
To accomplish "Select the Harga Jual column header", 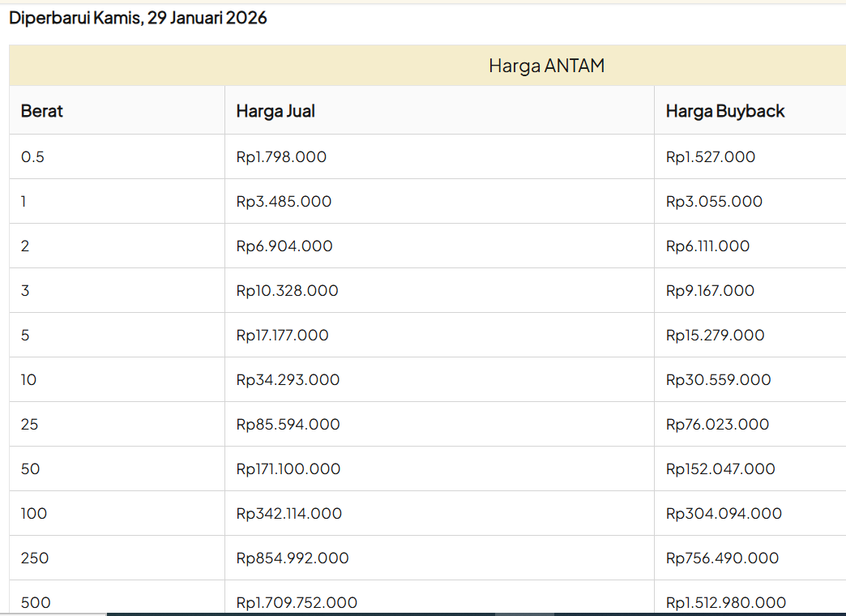I will pyautogui.click(x=276, y=111).
